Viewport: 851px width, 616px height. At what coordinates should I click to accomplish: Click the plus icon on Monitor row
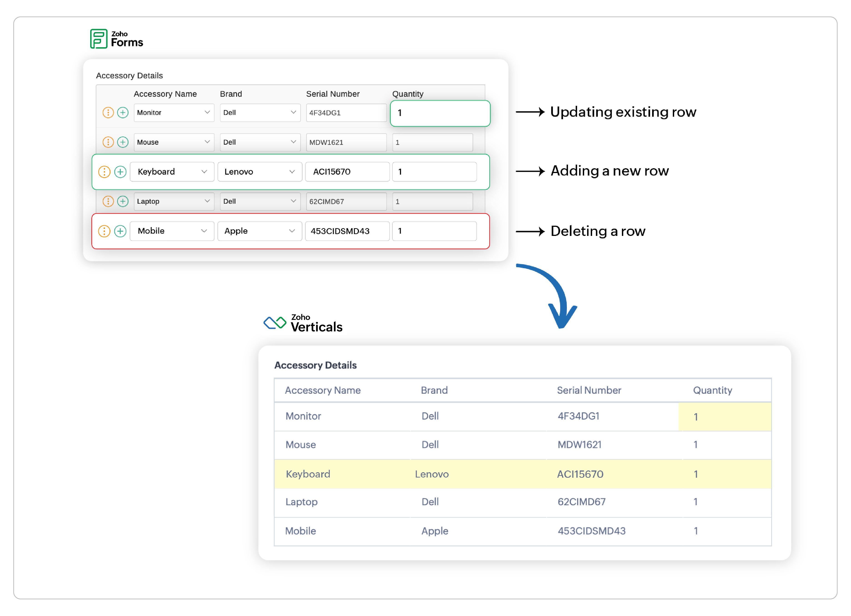pos(123,113)
